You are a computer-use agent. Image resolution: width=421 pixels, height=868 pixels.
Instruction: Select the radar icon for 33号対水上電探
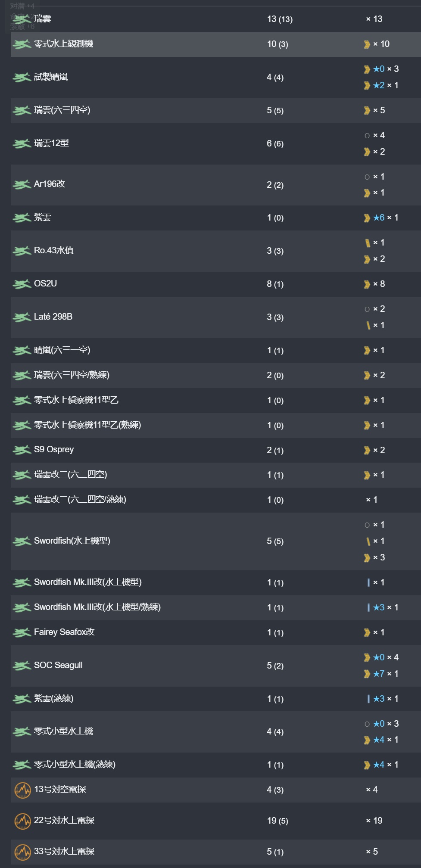pos(22,852)
